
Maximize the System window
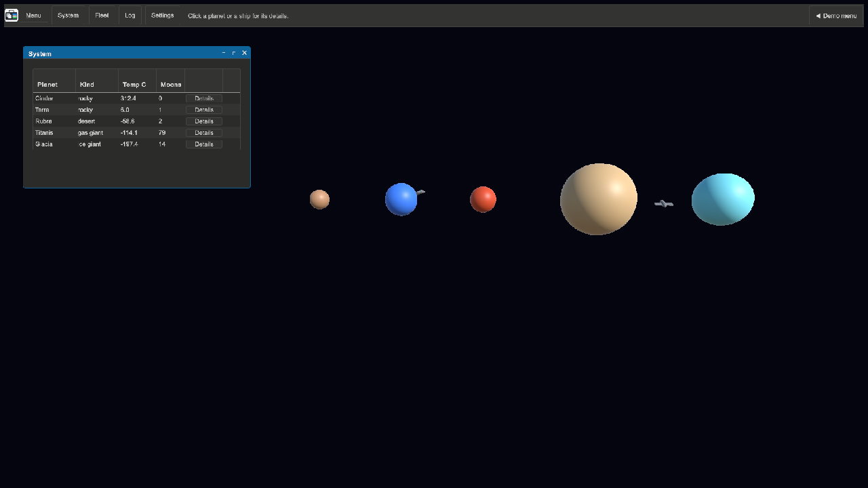[x=234, y=53]
